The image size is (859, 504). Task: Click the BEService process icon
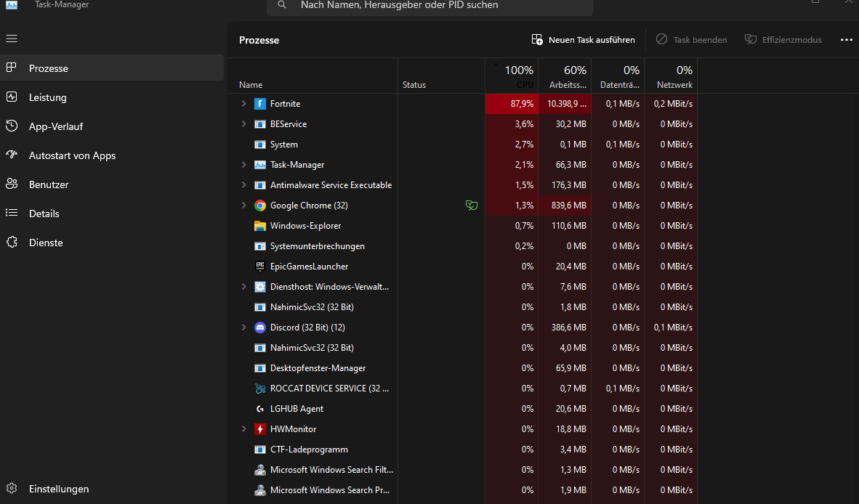[x=260, y=124]
